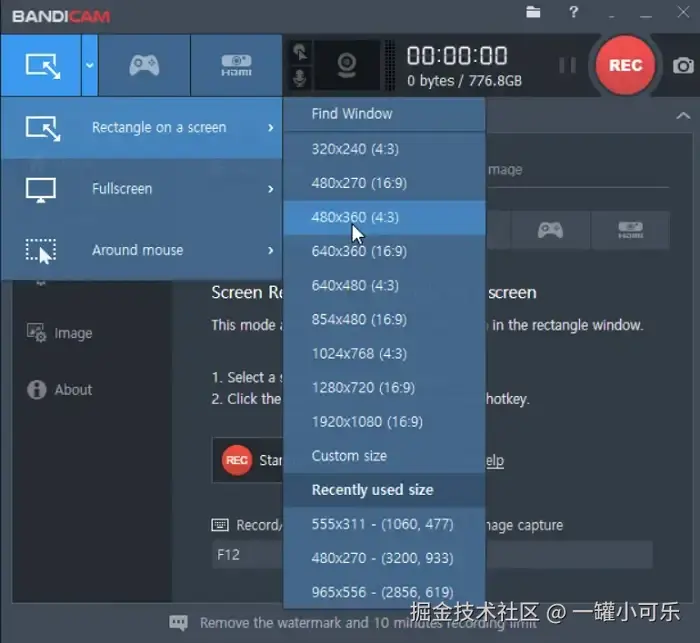Viewport: 700px width, 643px height.
Task: Click the speech bubble icon in footer
Action: tap(179, 622)
